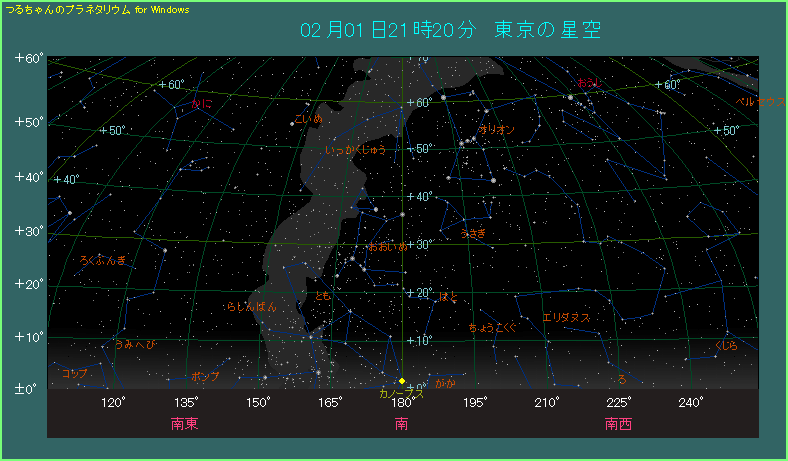The height and width of the screenshot is (461, 788).
Task: Select the おうし constellation label
Action: pyautogui.click(x=589, y=82)
